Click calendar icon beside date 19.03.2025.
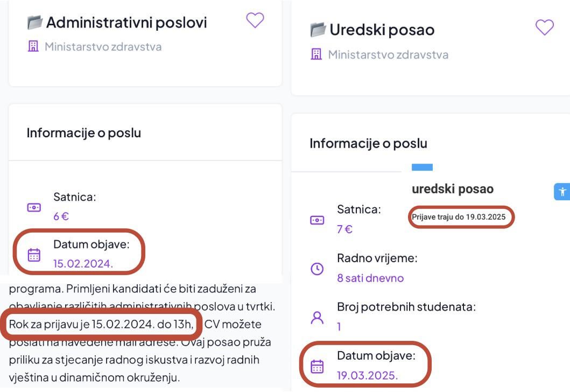 point(317,366)
